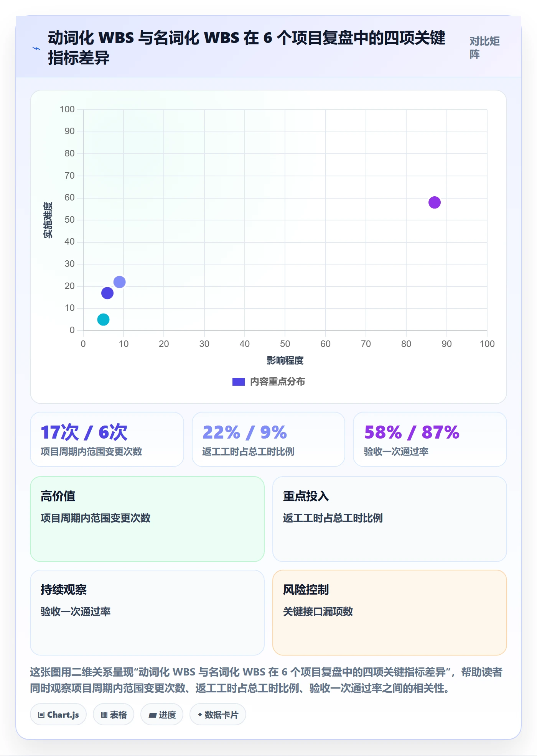
Task: Click the grid icon in 表格 chip
Action: pos(104,715)
